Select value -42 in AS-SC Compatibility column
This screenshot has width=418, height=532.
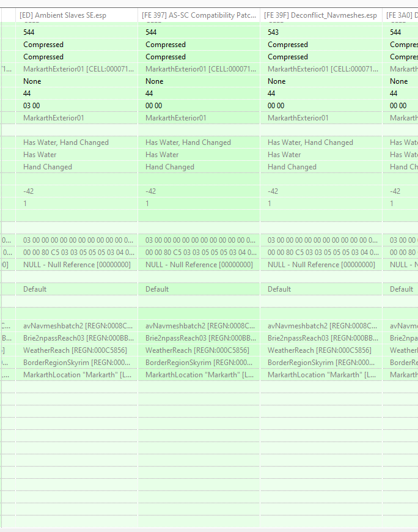(x=150, y=191)
